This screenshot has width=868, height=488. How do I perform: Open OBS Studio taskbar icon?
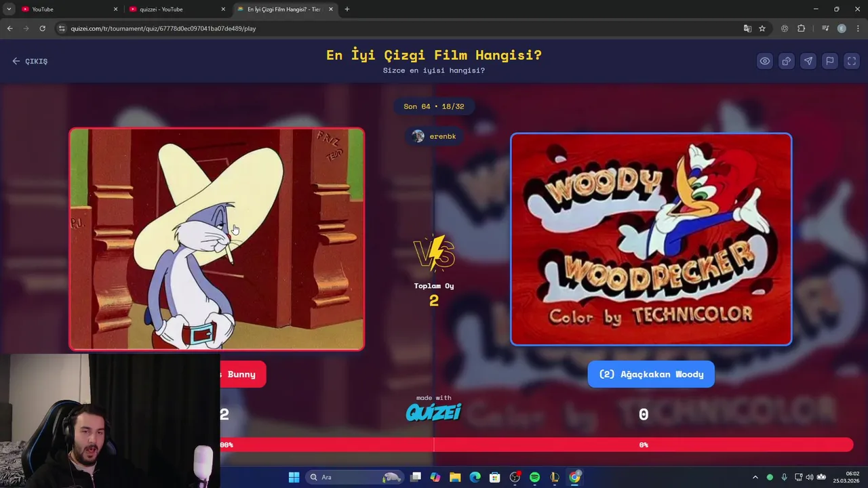[x=515, y=477]
